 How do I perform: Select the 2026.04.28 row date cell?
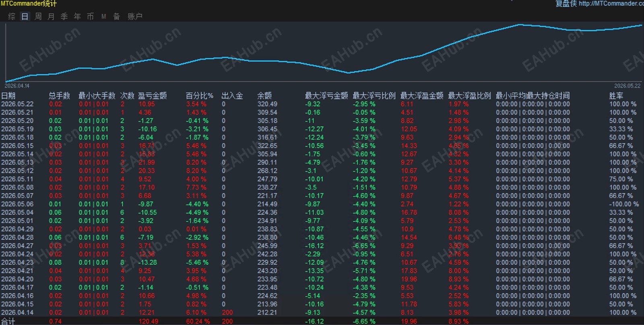tap(17, 238)
